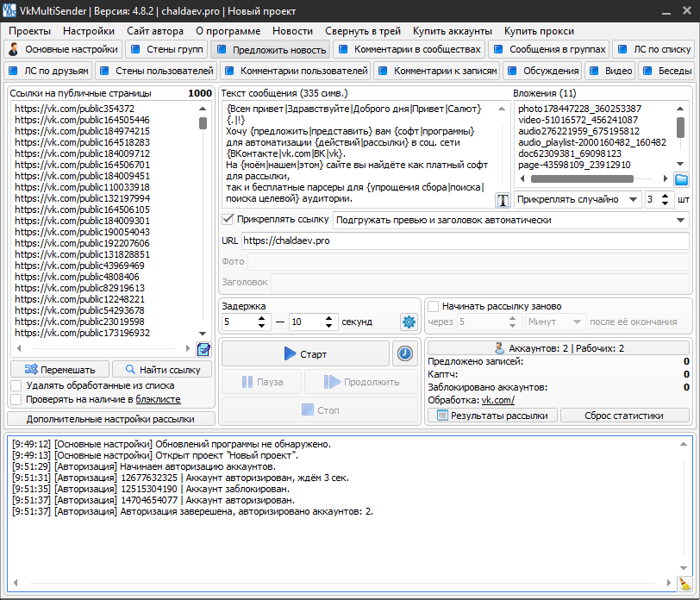Check Удалять обработанные из списка
Image resolution: width=700 pixels, height=600 pixels.
(16, 385)
